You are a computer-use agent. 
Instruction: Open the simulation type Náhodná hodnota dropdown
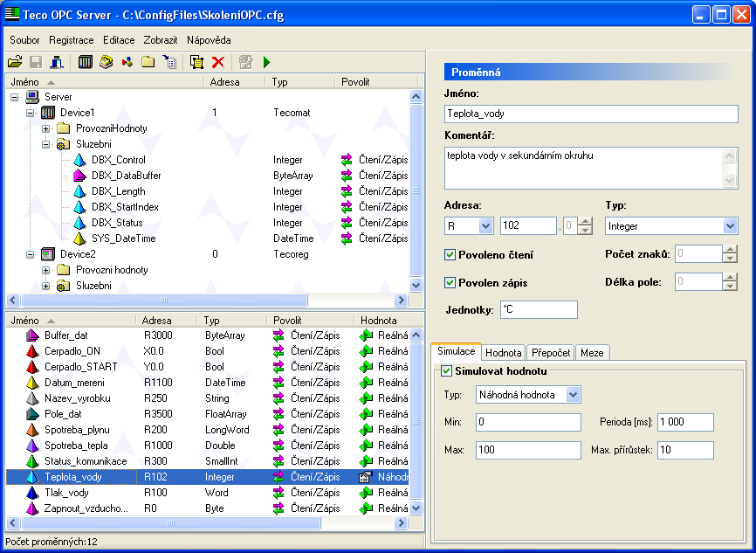[x=573, y=395]
